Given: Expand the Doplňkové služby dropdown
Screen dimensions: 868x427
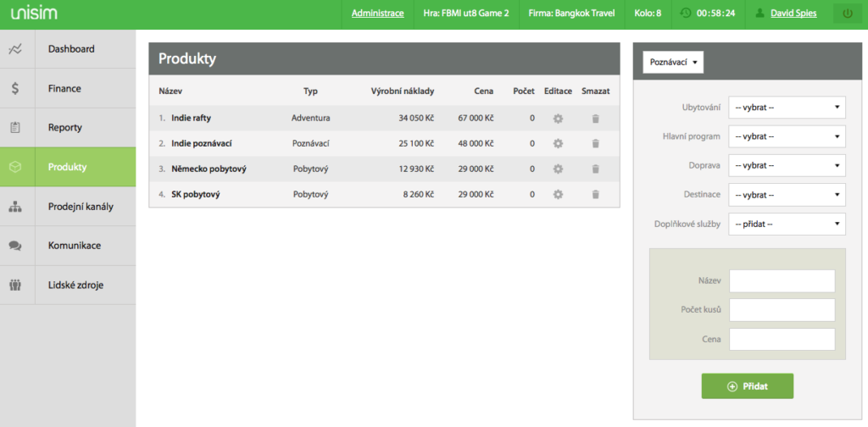Looking at the screenshot, I should [787, 225].
